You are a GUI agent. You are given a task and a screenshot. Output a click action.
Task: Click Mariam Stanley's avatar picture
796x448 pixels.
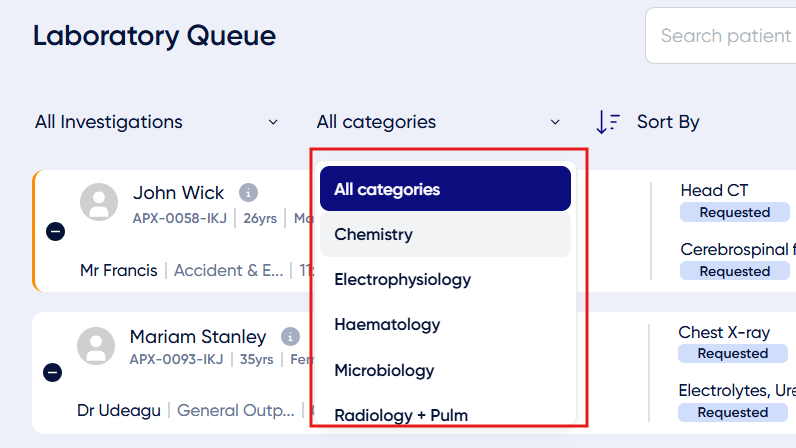tap(96, 346)
